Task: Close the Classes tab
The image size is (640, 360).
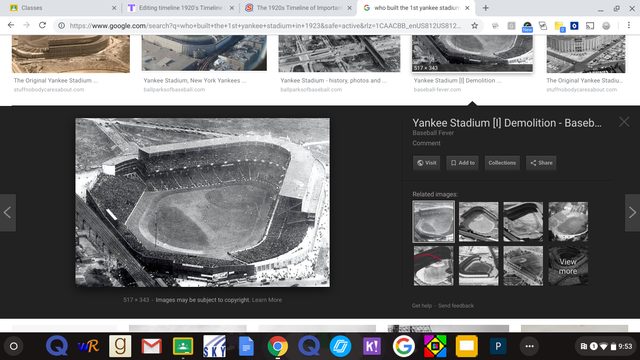Action: pyautogui.click(x=114, y=8)
